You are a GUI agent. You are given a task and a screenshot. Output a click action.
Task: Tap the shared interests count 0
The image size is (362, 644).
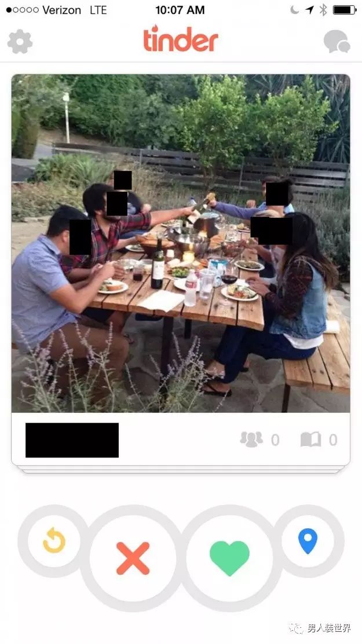coord(333,440)
